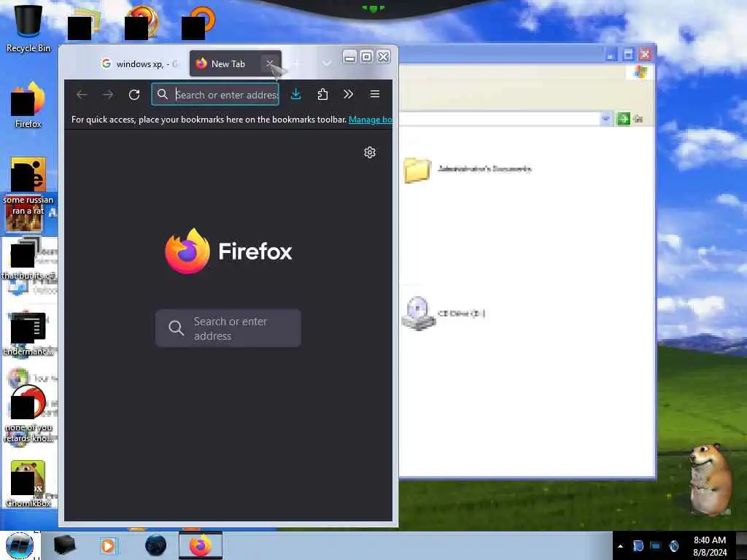Open the black box taskbar icon
Viewport: 747px width, 560px height.
click(64, 545)
